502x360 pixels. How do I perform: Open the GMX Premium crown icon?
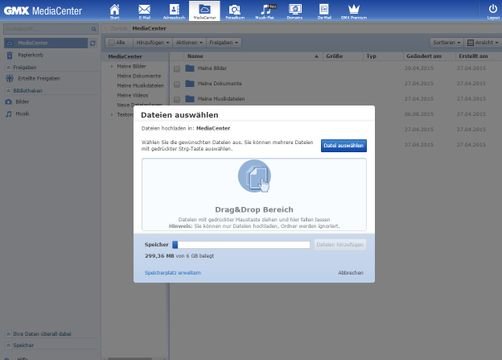pos(354,11)
